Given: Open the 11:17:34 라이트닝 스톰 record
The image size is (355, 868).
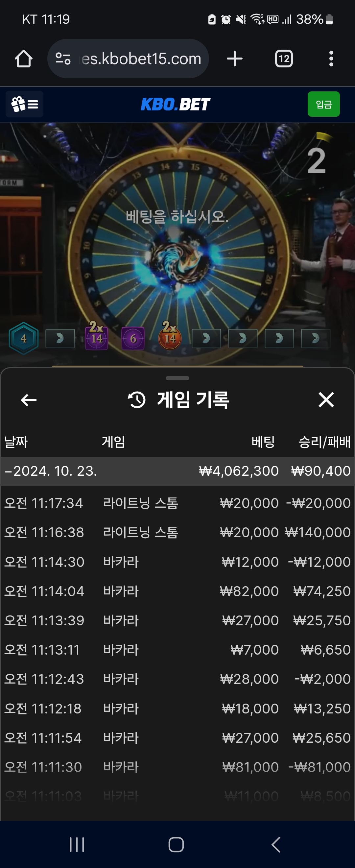Looking at the screenshot, I should point(177,503).
